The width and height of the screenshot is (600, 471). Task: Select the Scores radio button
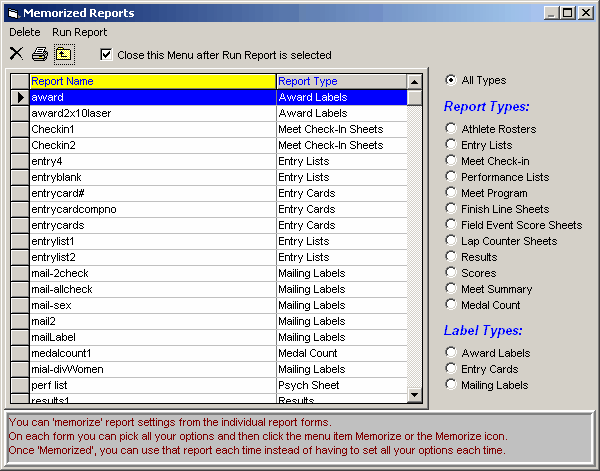451,273
